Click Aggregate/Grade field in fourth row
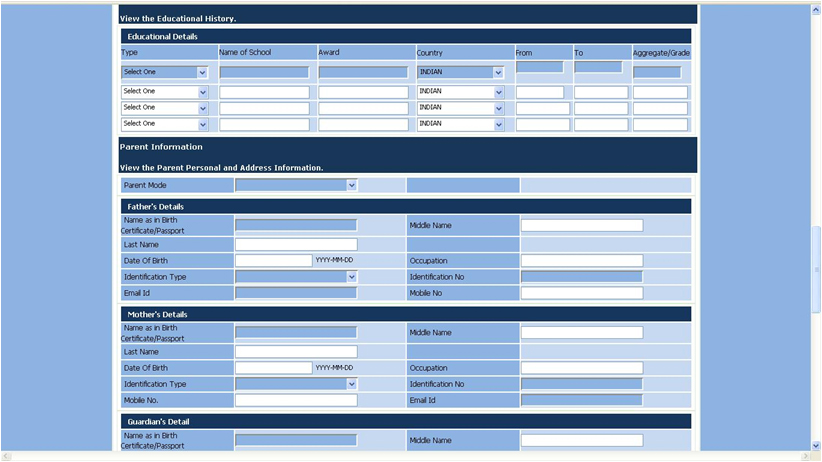822x462 pixels. [661, 125]
